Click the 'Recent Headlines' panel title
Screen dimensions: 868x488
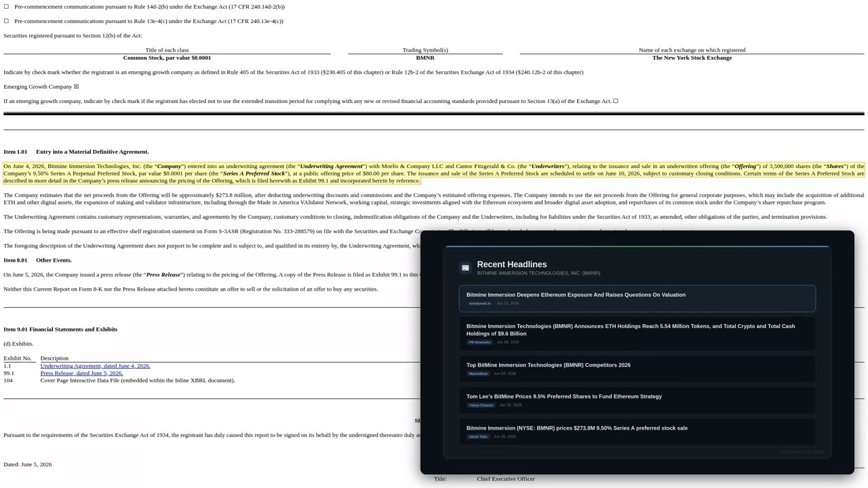[512, 264]
